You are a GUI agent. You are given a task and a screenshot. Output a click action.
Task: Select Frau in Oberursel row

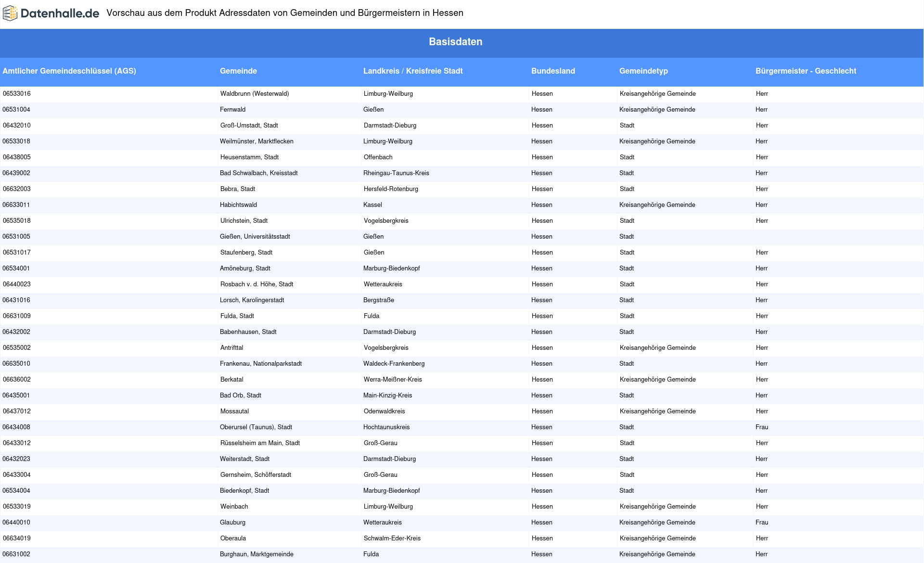762,427
